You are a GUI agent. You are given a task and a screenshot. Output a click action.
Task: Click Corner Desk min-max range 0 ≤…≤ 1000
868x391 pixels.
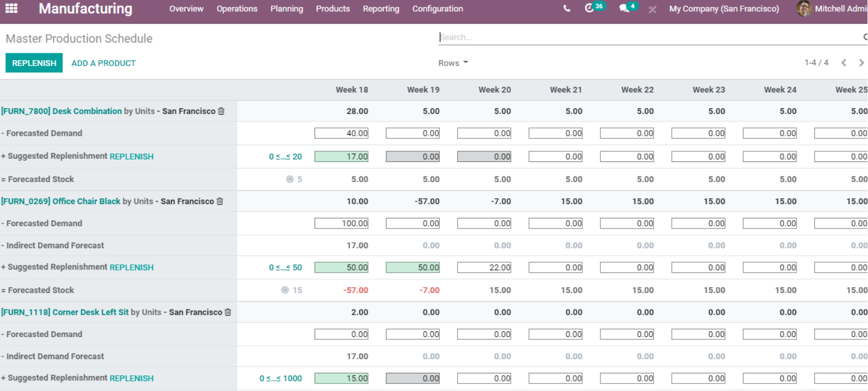point(280,378)
